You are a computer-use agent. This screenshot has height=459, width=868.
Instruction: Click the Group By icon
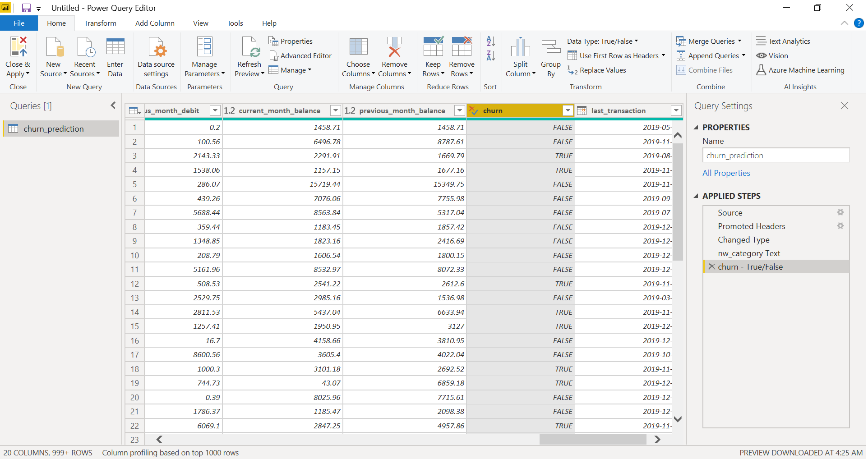tap(550, 47)
